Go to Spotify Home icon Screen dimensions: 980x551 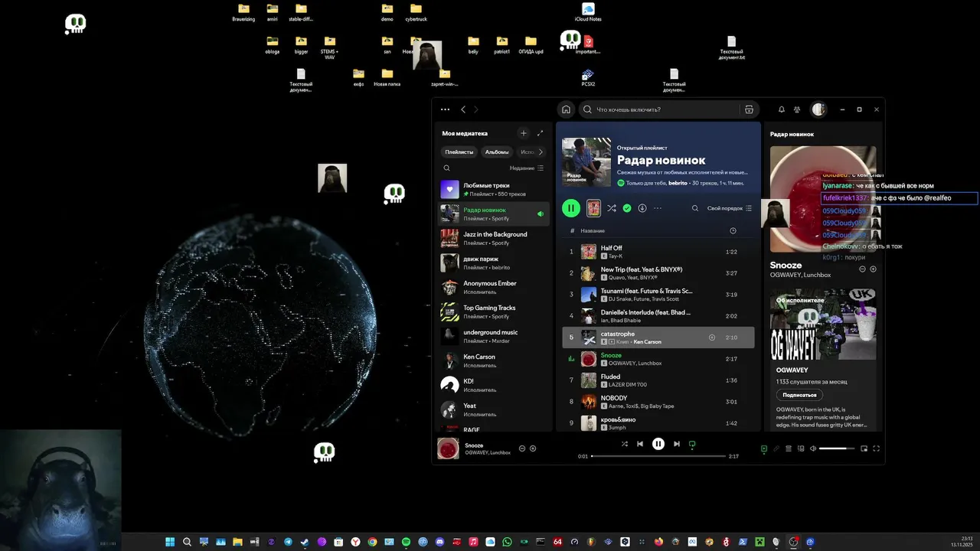(566, 109)
